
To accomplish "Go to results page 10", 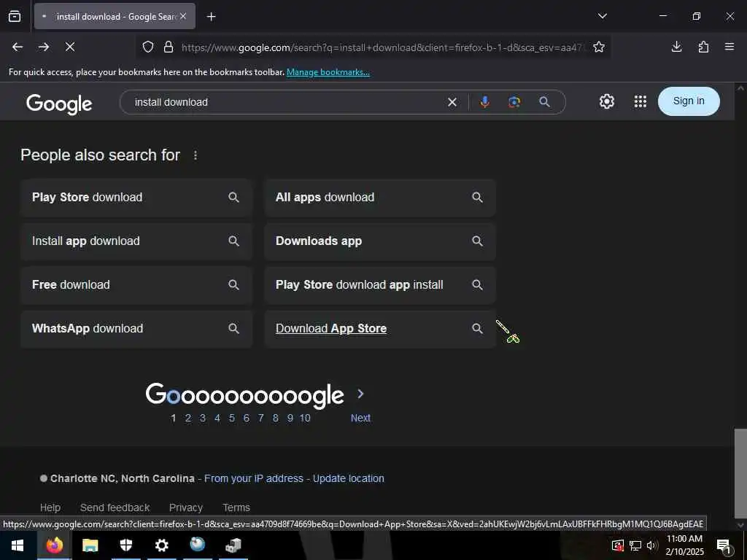I will pos(305,418).
